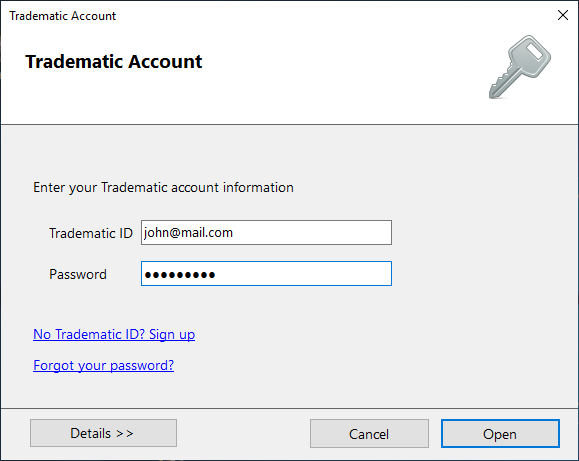Click the Sign up words in the first link
This screenshot has height=461, width=579.
tap(172, 334)
